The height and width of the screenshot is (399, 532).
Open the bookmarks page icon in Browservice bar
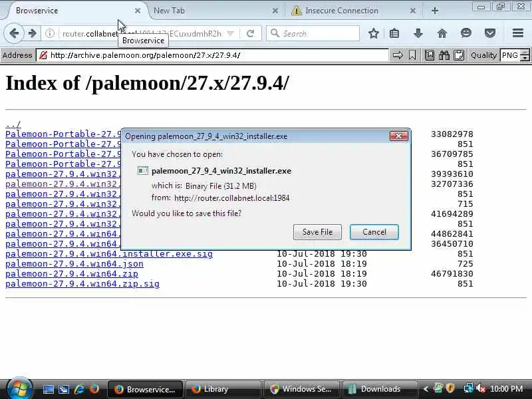pyautogui.click(x=430, y=55)
